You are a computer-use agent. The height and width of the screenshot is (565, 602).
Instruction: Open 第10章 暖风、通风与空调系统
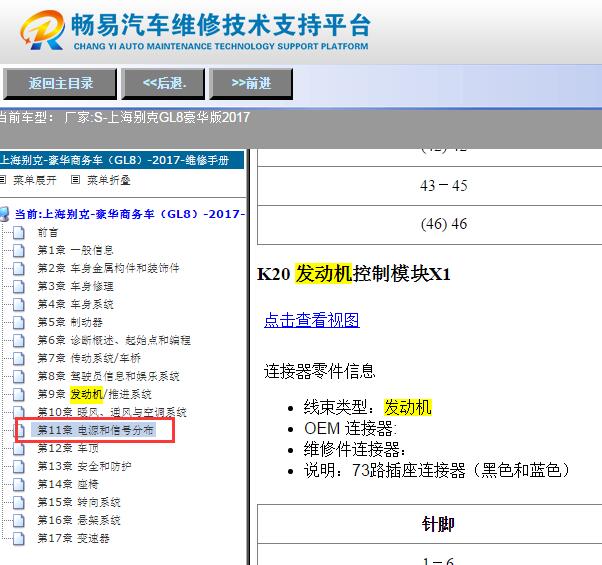(x=112, y=412)
